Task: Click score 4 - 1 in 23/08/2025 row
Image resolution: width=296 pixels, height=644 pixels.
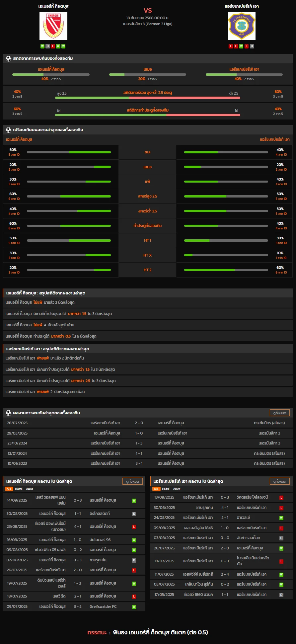Action: (78, 526)
